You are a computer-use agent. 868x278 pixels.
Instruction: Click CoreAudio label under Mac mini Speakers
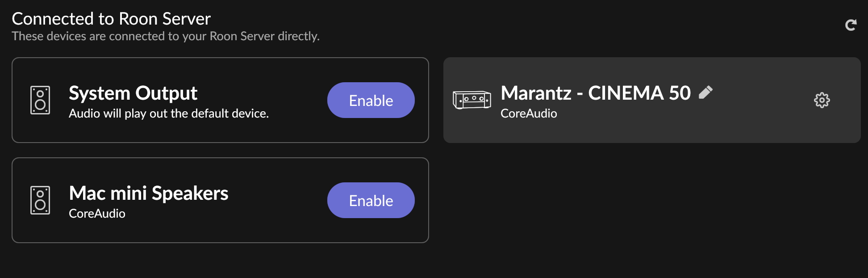coord(97,214)
